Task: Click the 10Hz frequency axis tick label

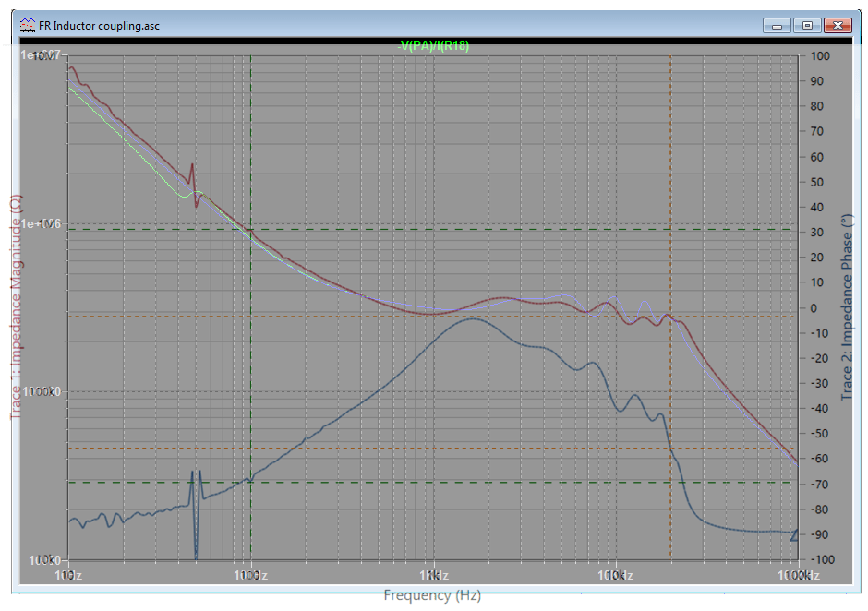Action: pos(68,576)
